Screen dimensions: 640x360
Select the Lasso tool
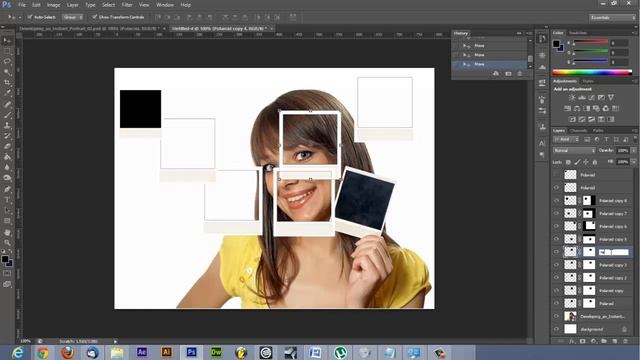[7, 62]
